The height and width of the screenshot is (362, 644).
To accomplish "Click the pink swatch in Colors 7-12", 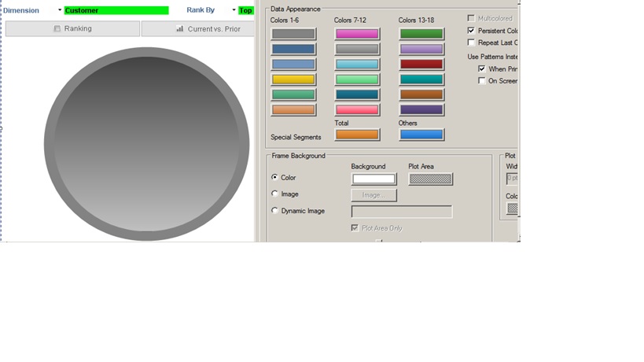I will [x=357, y=109].
